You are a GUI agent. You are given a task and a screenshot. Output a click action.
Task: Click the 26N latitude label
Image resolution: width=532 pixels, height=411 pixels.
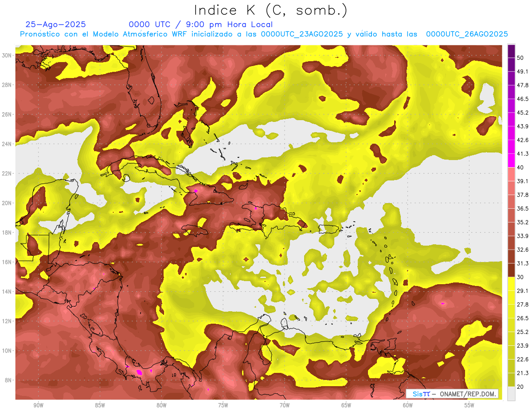point(8,114)
